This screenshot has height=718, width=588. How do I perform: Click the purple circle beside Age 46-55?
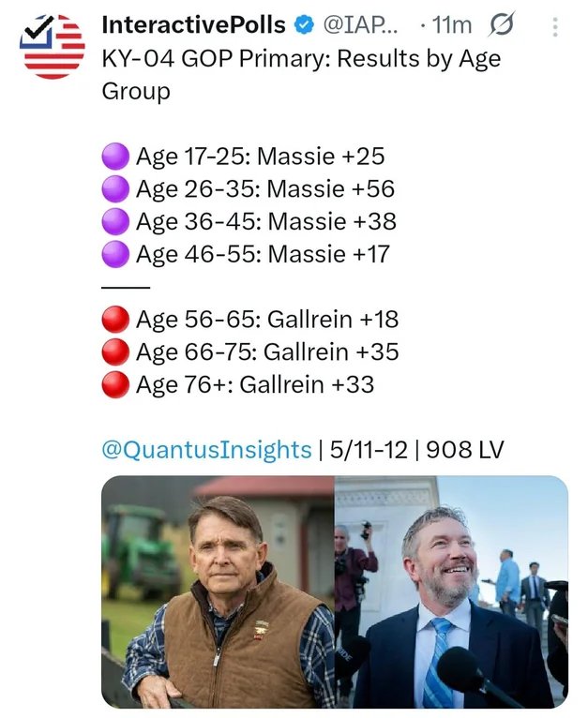(115, 254)
